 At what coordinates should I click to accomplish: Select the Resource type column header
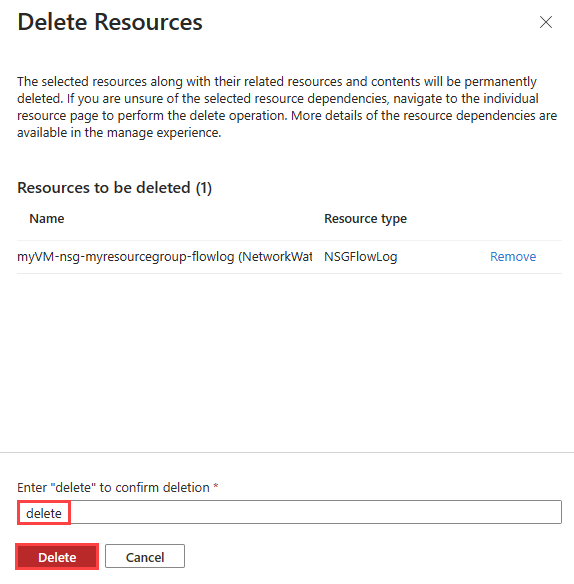click(365, 219)
